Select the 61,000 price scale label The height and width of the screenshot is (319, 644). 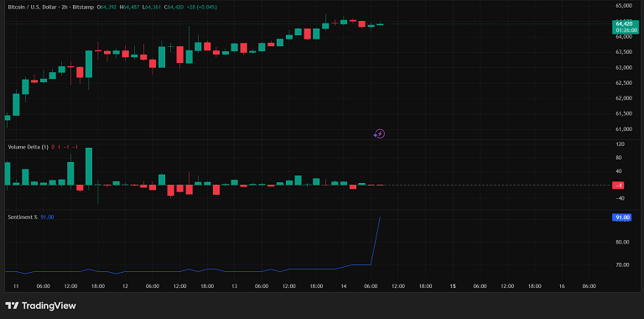coord(624,129)
